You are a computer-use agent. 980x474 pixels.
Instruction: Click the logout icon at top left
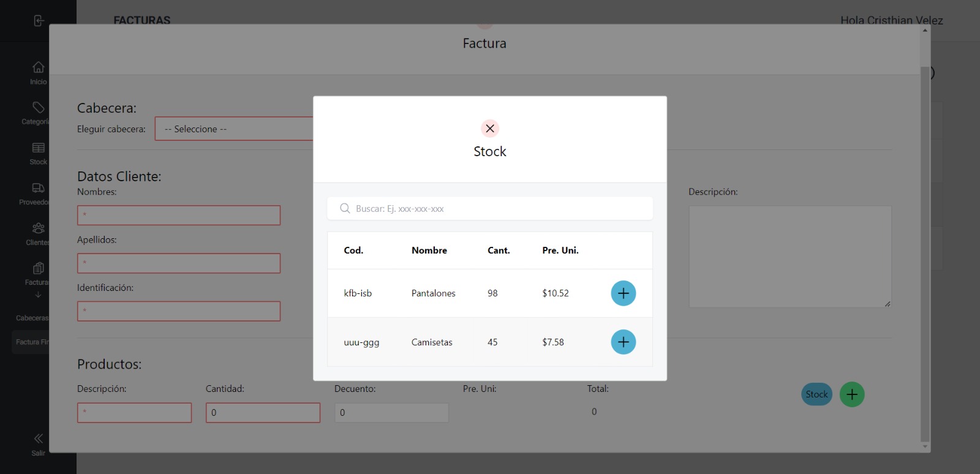(39, 21)
